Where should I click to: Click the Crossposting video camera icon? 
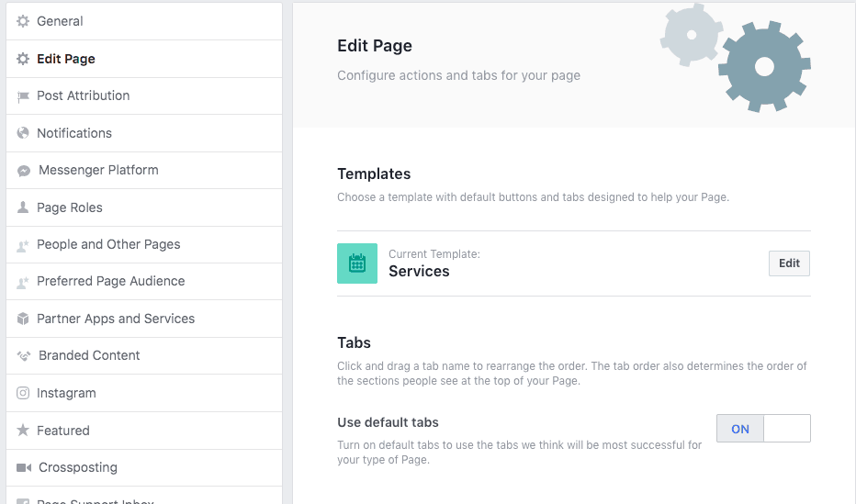(x=24, y=467)
